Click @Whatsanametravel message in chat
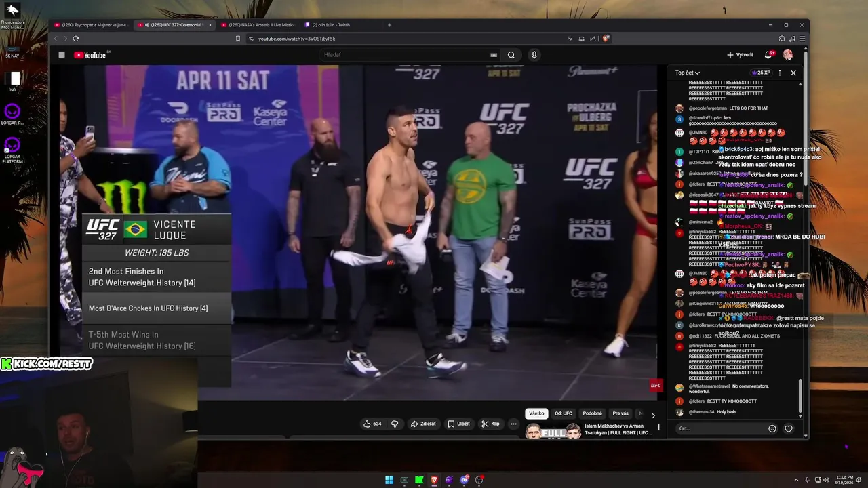The width and height of the screenshot is (868, 488). 728,388
